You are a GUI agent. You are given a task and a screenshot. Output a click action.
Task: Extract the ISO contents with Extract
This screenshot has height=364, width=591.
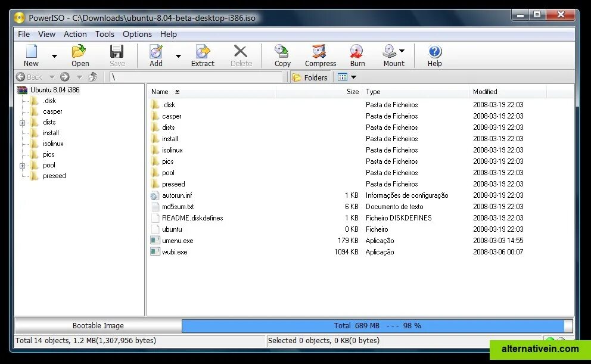203,55
